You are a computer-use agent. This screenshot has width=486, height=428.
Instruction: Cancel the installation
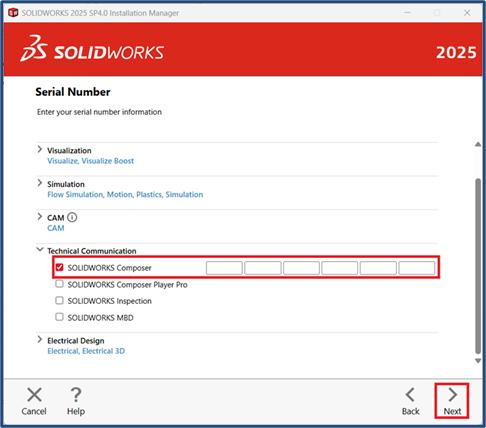[x=34, y=401]
